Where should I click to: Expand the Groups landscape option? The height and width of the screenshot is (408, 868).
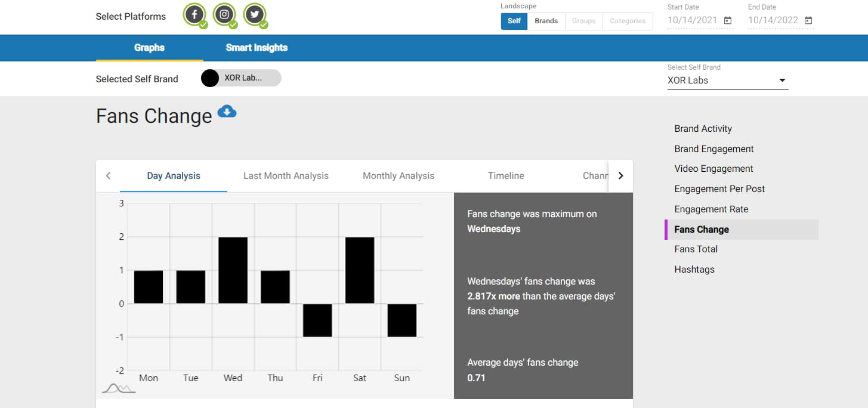[583, 20]
